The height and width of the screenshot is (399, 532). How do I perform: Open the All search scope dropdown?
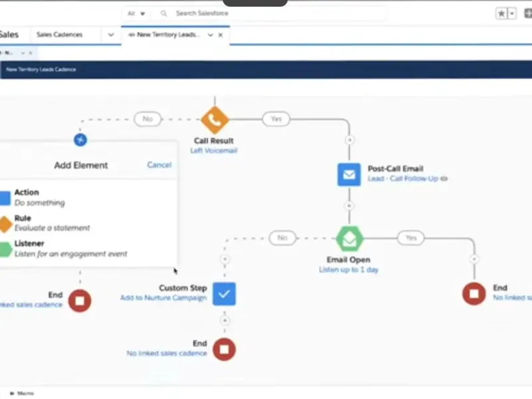136,13
